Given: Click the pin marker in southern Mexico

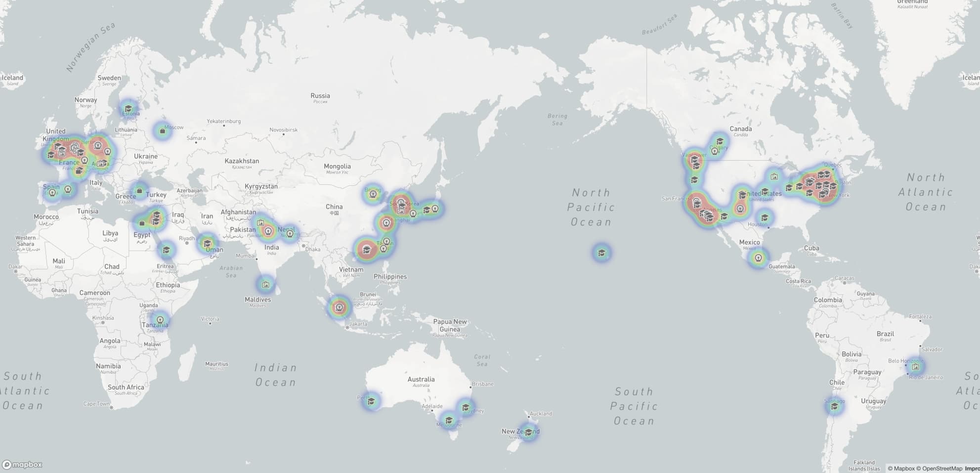Looking at the screenshot, I should pos(759,258).
